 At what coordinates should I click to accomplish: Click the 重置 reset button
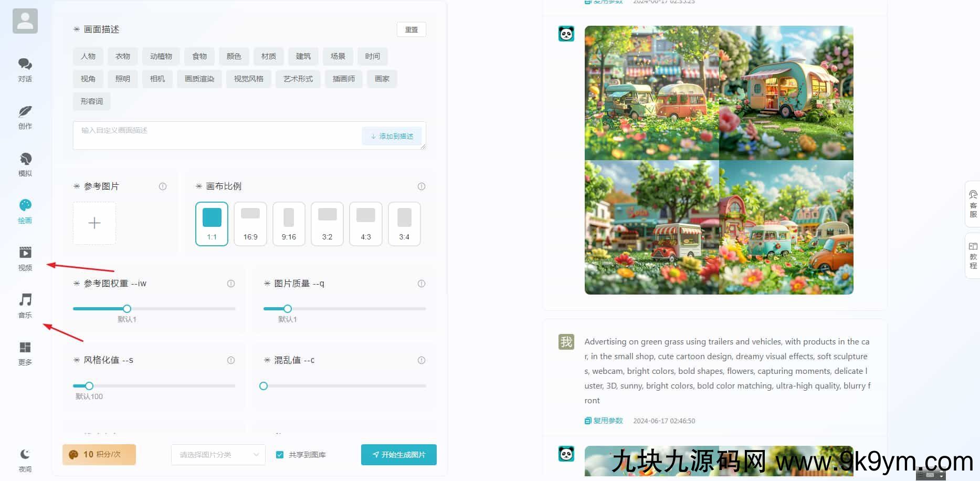[x=411, y=29]
